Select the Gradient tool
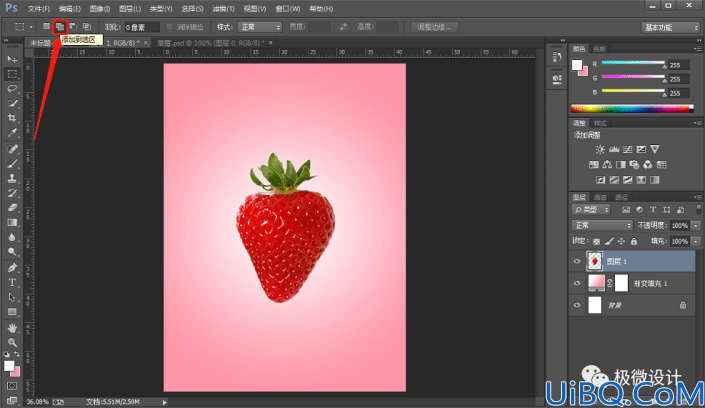 coord(12,223)
